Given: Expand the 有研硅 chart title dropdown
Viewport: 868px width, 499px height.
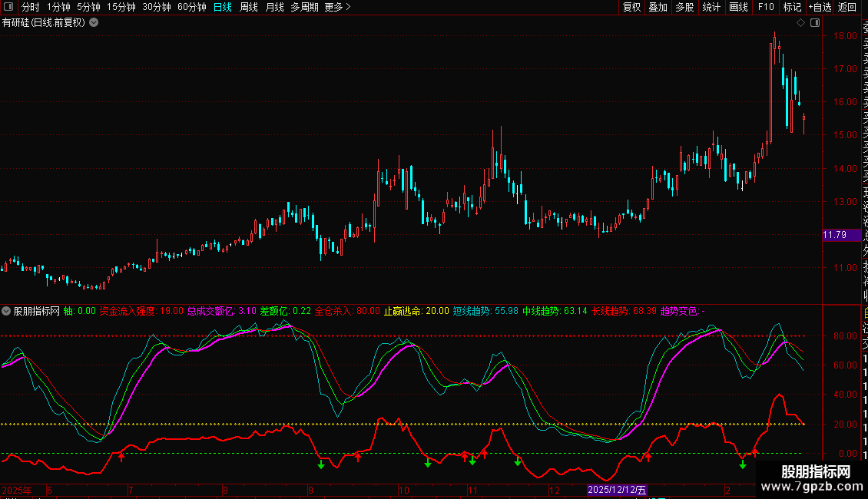Looking at the screenshot, I should (x=94, y=22).
